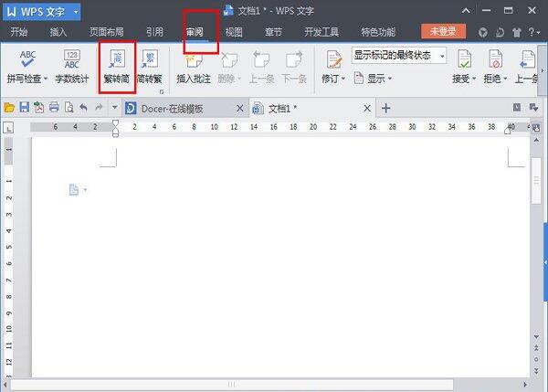This screenshot has width=548, height=392.
Task: Expand the 拒绝 dropdown arrow
Action: [x=505, y=79]
